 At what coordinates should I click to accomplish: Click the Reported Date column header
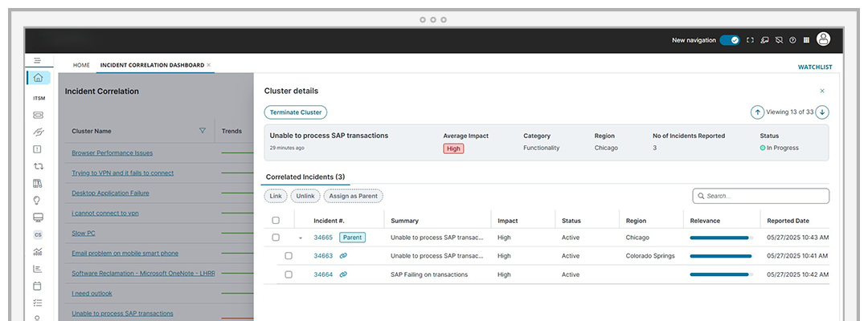(x=788, y=221)
